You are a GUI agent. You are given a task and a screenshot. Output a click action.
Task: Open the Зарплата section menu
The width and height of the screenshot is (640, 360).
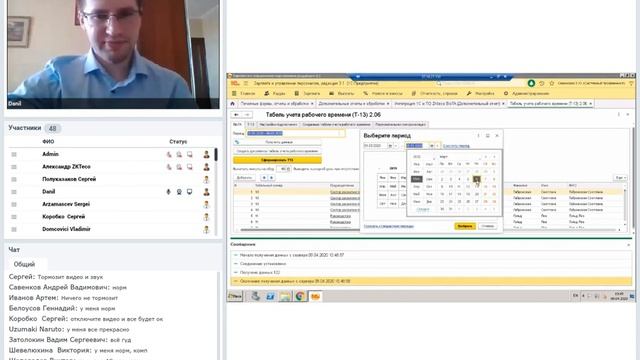[308, 93]
